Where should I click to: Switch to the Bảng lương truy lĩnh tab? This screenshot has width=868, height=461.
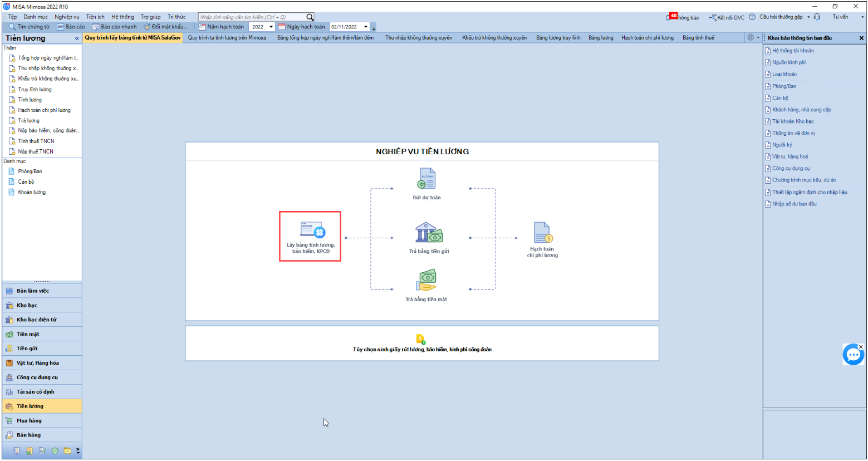click(558, 38)
